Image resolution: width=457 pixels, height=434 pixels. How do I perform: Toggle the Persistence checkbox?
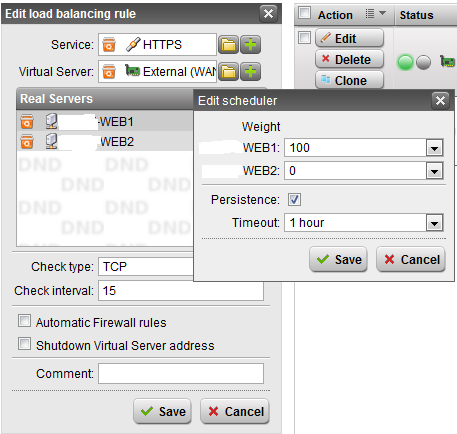pyautogui.click(x=294, y=200)
